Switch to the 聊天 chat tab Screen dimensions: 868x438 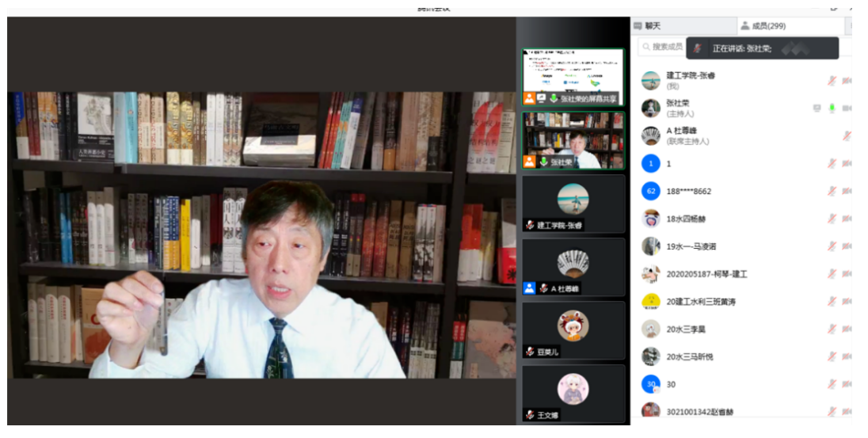pos(683,26)
